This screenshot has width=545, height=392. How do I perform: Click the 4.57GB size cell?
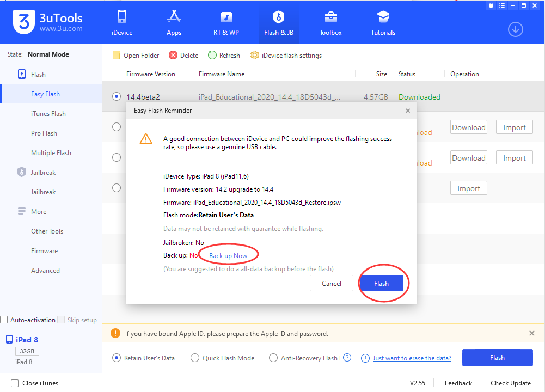(376, 97)
